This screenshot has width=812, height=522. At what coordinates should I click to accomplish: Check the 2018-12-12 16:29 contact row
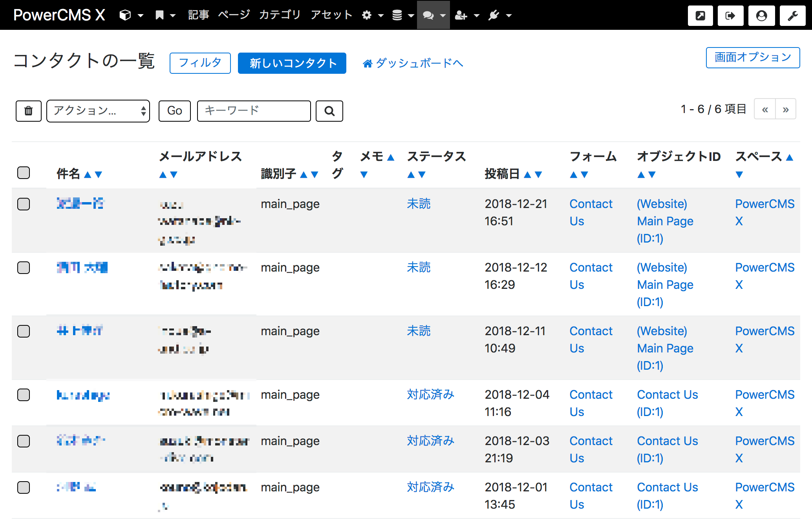pos(24,268)
